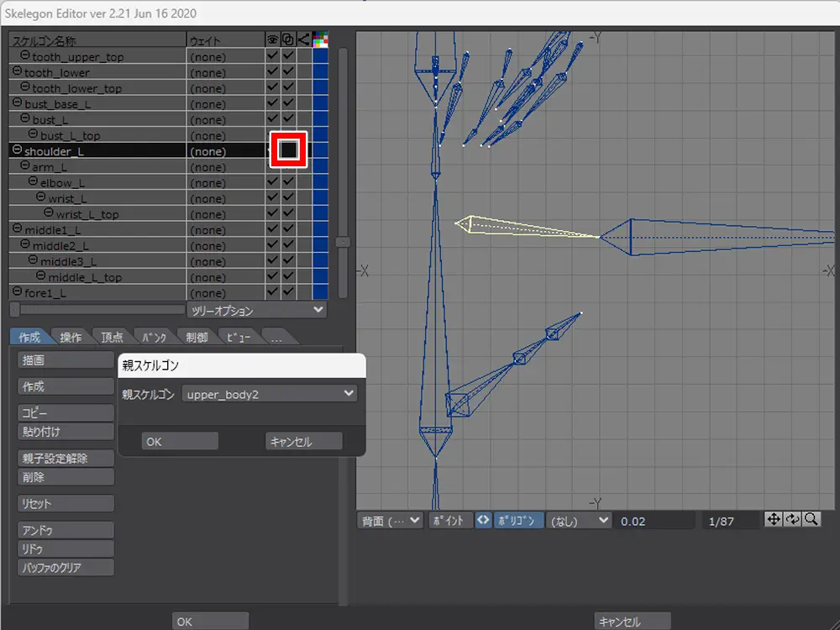This screenshot has width=840, height=630.
Task: Click the overlapping squares lock column header
Action: pyautogui.click(x=288, y=40)
